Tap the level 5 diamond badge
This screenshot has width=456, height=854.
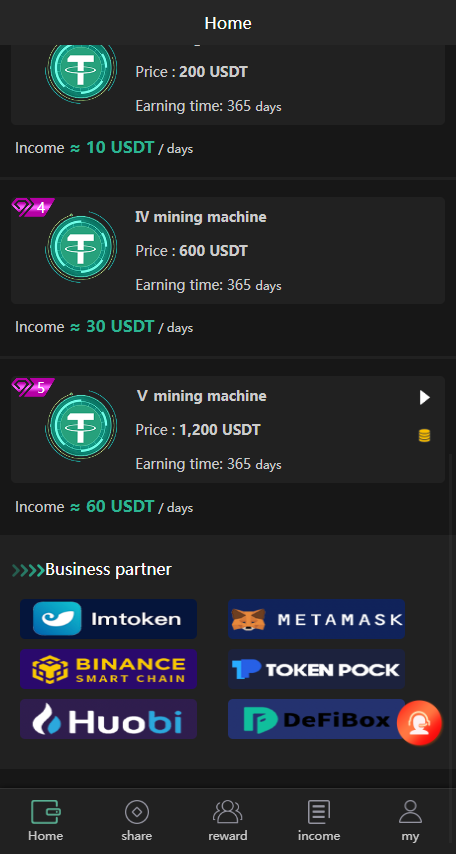point(33,387)
